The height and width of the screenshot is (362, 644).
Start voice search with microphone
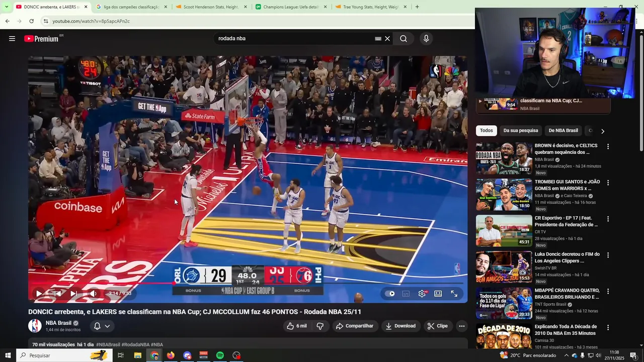[x=426, y=39]
